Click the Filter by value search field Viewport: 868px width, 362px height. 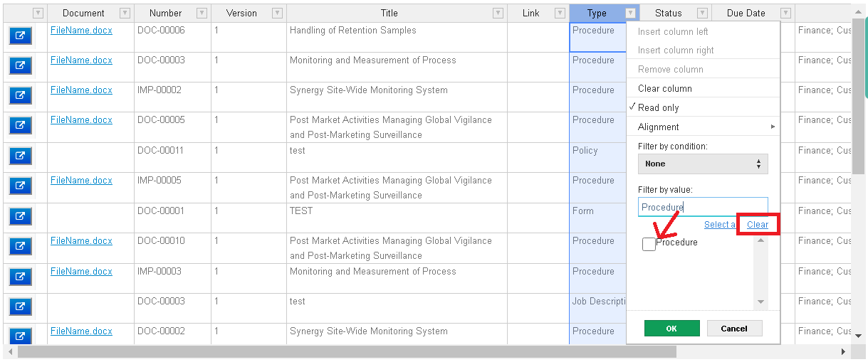coord(703,207)
